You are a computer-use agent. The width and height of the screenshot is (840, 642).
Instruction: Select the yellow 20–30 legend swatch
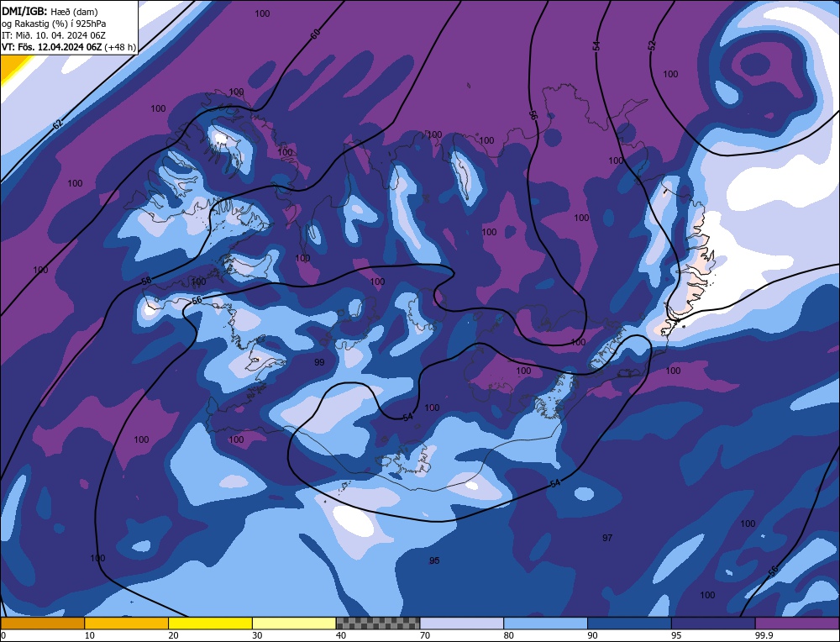(x=211, y=624)
